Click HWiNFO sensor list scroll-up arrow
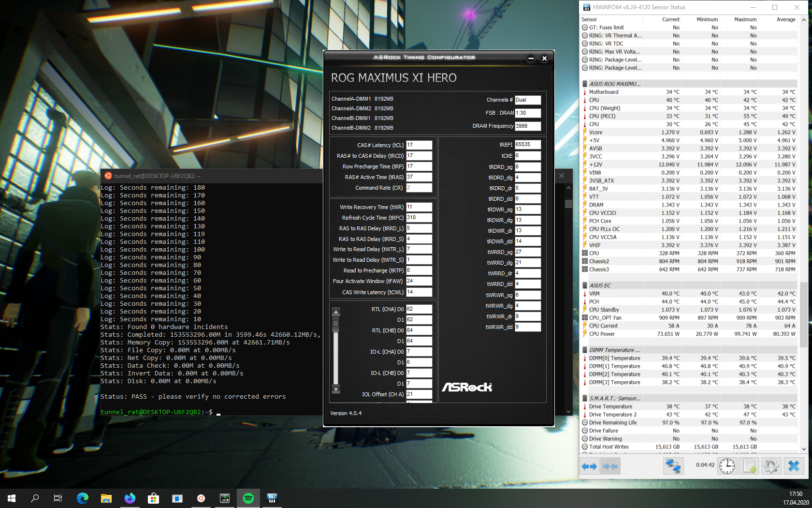Viewport: 812px width, 508px height. 804,20
